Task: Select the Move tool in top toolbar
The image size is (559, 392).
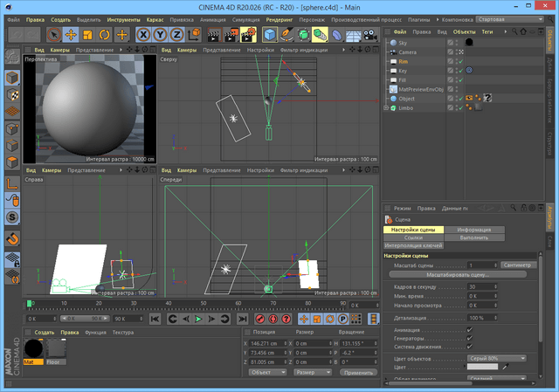Action: pos(71,34)
